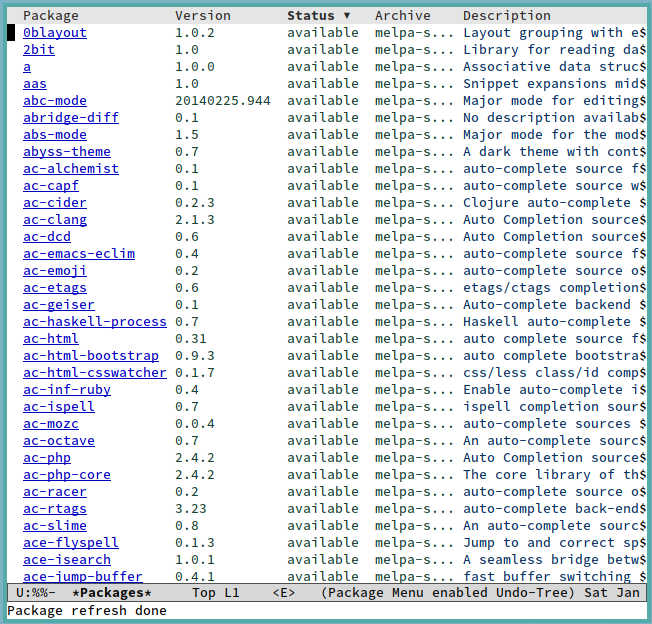
Task: Open the ac-emacs-eclim package link
Action: point(79,254)
